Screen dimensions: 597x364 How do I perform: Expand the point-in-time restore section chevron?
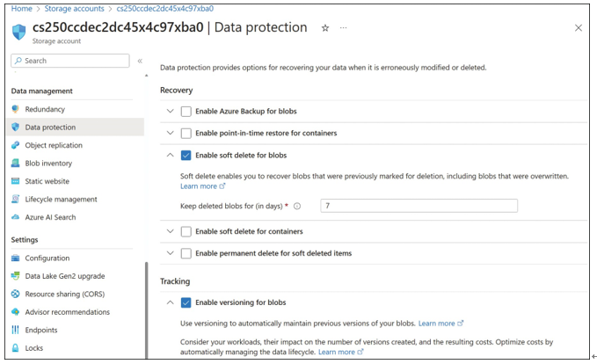tap(171, 133)
